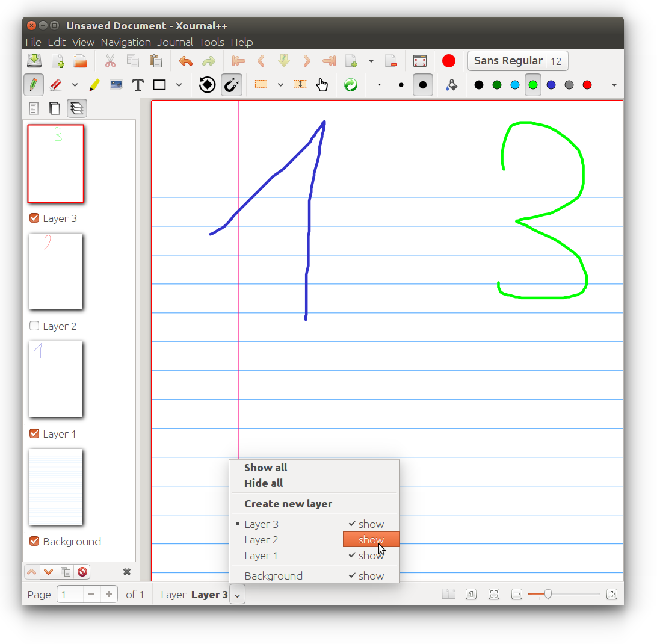Start an audio recording with the red button
This screenshot has height=644, width=657.
[448, 60]
